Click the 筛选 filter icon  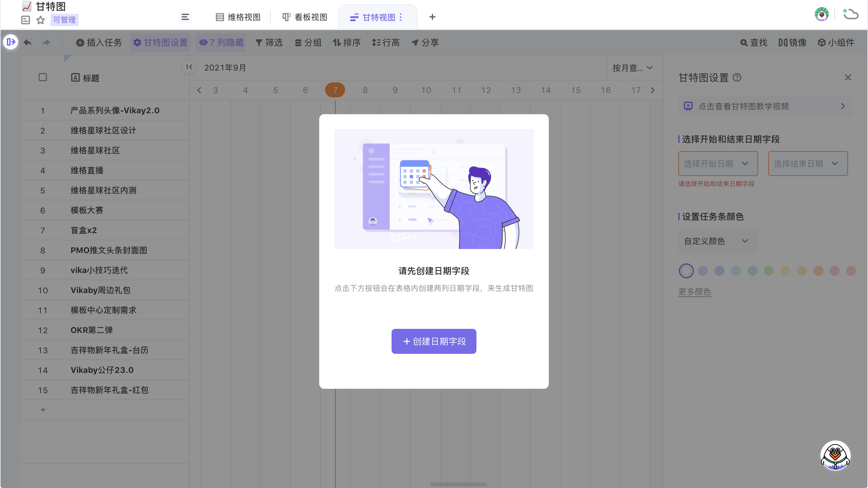[x=269, y=42]
